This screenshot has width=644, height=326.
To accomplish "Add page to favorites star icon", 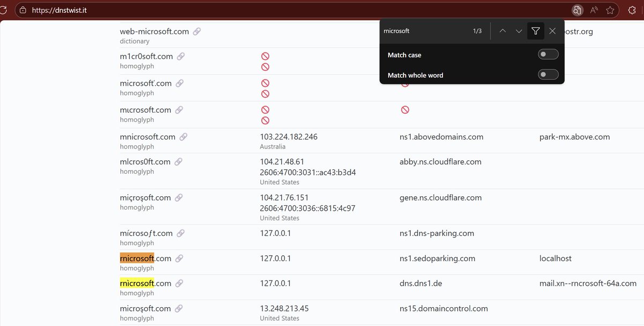I will coord(610,10).
